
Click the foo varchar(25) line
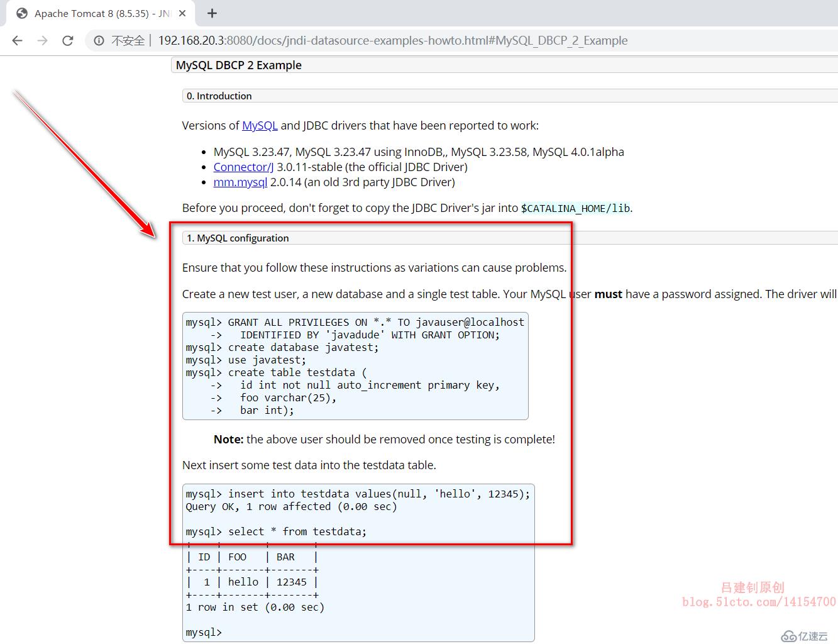(273, 397)
